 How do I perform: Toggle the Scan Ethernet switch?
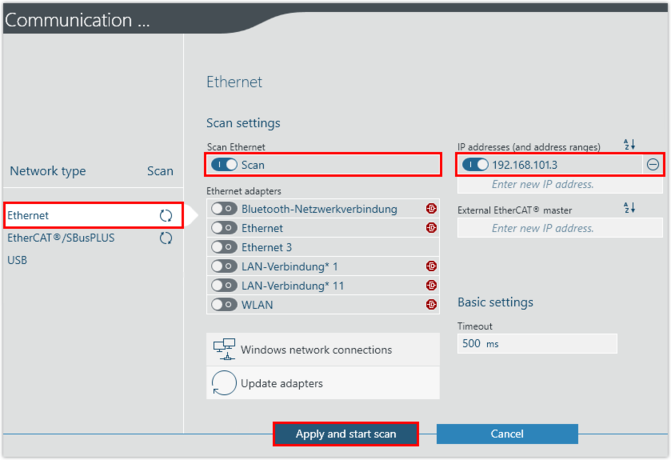pos(224,164)
